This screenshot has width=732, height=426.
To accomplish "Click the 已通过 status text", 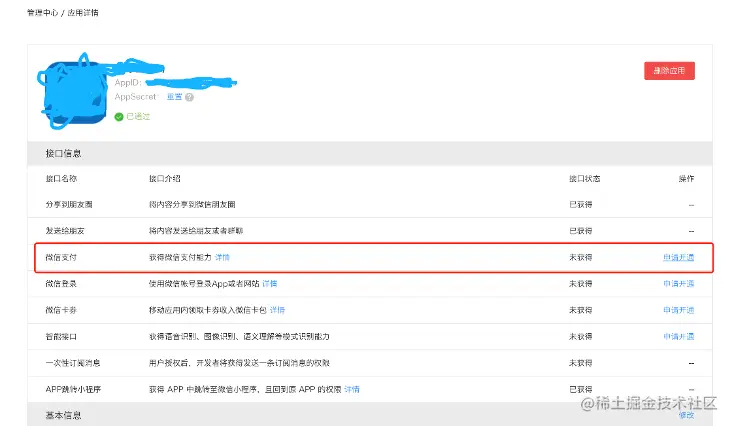I will point(138,117).
